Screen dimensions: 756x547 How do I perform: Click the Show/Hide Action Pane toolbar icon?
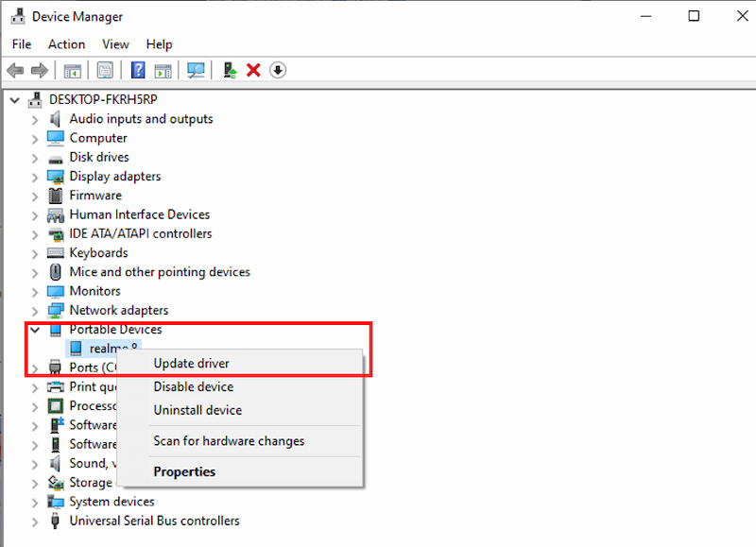(163, 71)
